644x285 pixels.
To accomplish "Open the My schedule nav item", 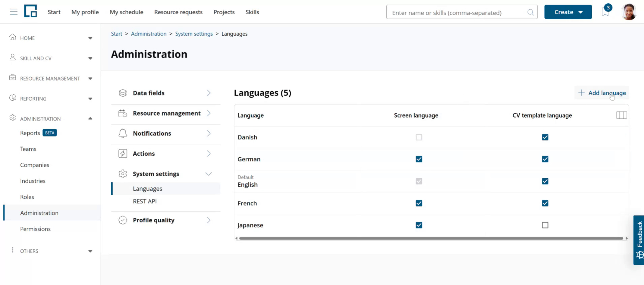I will click(x=126, y=12).
